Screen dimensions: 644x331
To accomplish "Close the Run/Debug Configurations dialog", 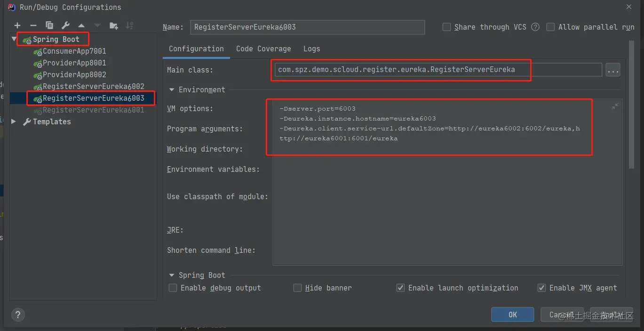I will coord(629,7).
